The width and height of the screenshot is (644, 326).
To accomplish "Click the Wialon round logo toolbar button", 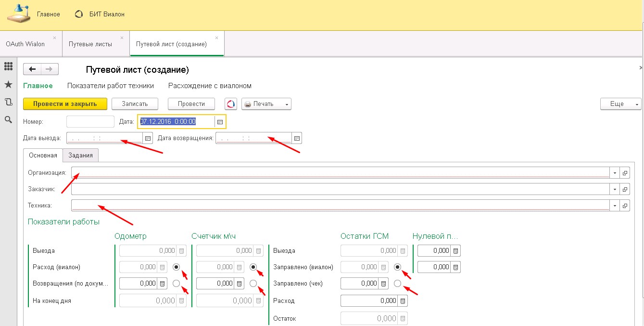I will tap(231, 104).
